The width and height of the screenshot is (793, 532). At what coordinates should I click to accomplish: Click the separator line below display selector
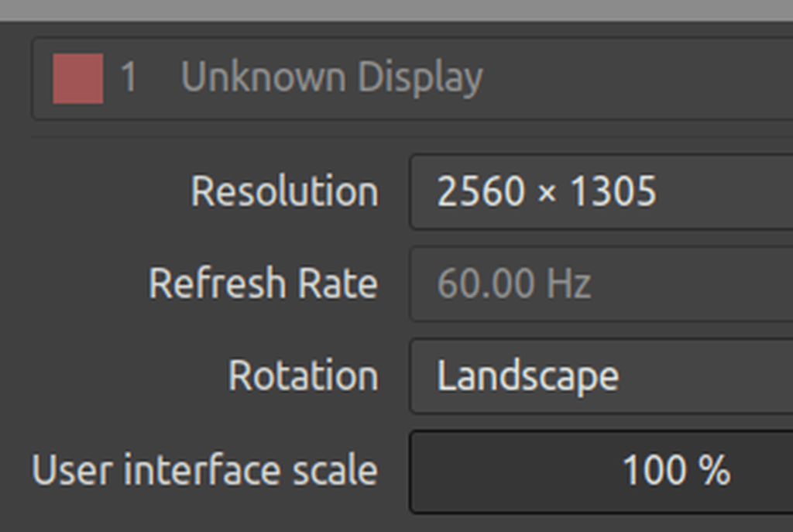(396, 136)
